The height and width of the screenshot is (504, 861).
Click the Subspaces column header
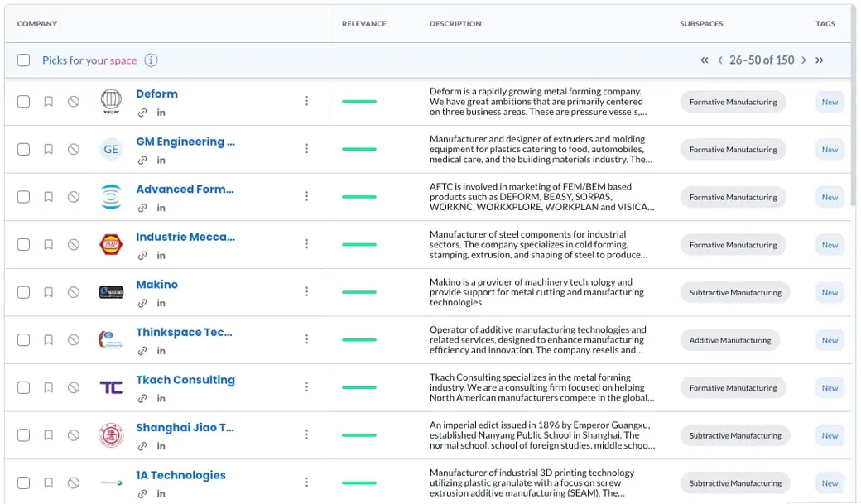pyautogui.click(x=701, y=24)
